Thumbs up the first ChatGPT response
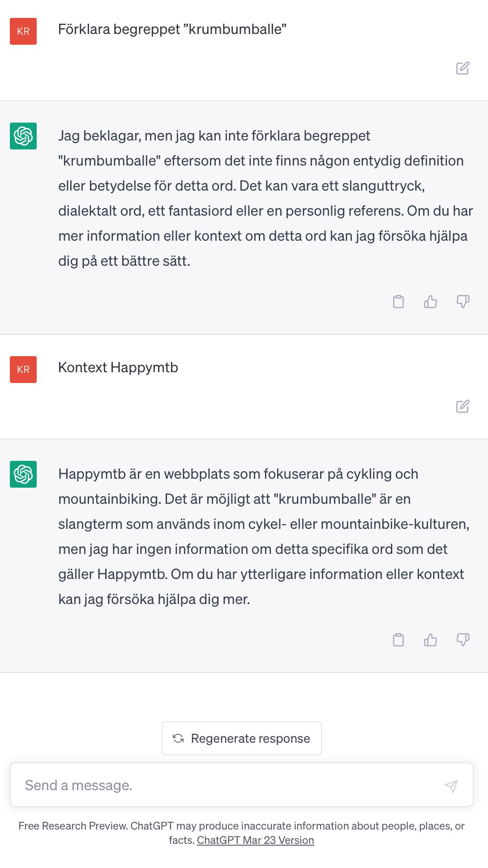Screen dimensions: 488x868 coord(430,302)
